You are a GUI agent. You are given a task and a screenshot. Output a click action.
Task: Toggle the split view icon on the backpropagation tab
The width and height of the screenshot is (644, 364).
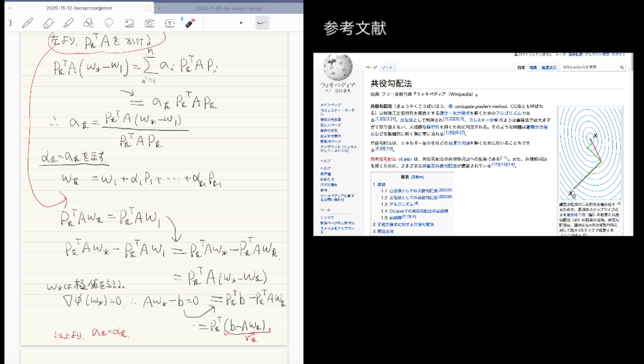tap(148, 8)
